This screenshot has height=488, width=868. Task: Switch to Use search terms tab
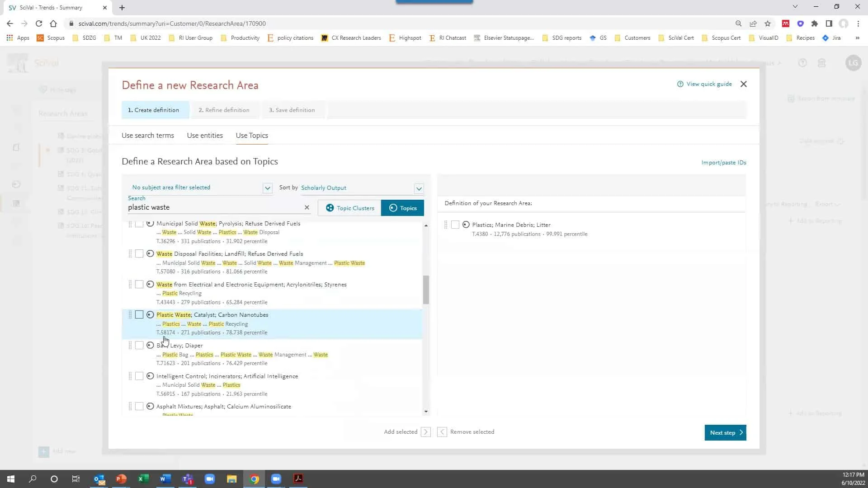[x=147, y=136]
